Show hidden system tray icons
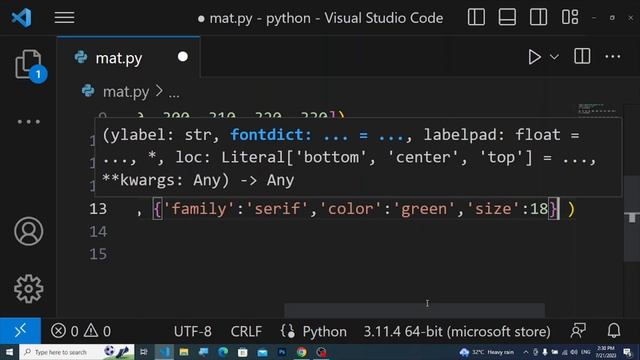The image size is (640, 360). point(526,352)
